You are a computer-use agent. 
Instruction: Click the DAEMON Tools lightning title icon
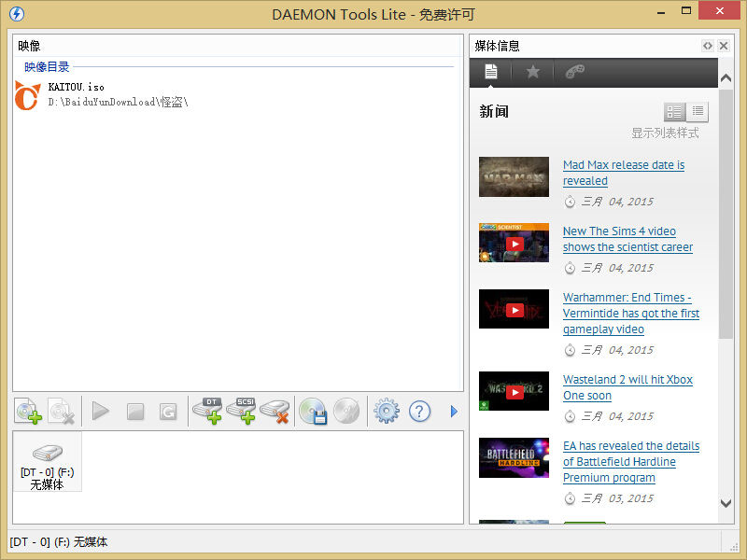(17, 14)
